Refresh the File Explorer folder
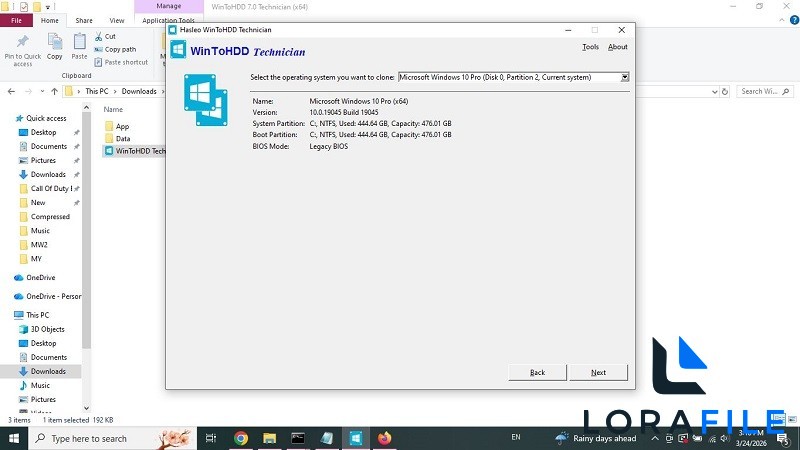800x450 pixels. [724, 92]
